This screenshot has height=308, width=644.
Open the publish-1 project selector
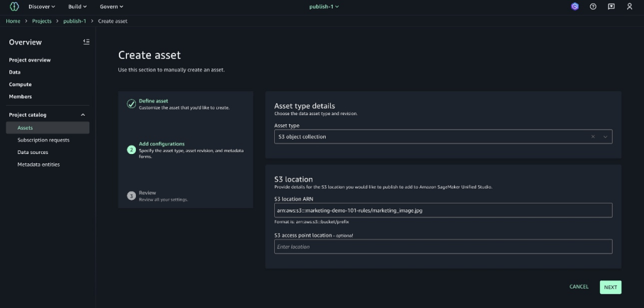point(324,6)
